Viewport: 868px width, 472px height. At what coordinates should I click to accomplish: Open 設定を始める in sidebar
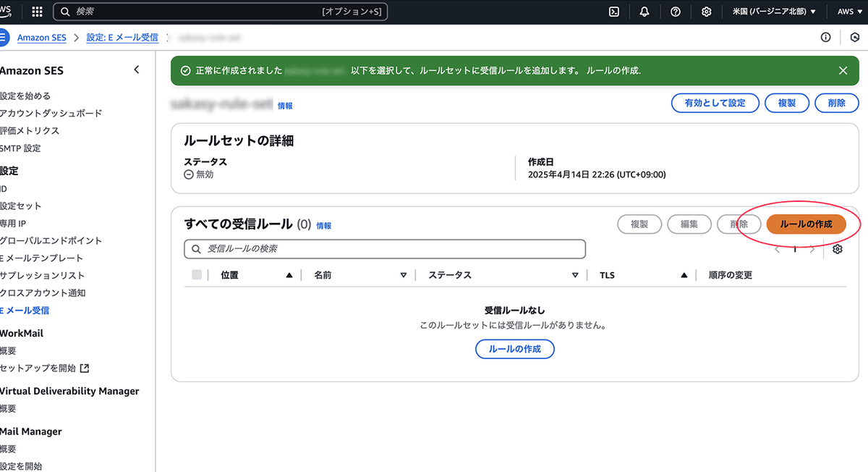click(25, 96)
